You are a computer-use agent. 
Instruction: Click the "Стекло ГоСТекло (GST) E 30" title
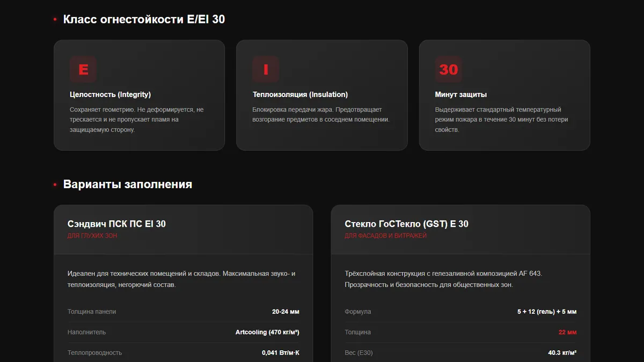pyautogui.click(x=407, y=224)
